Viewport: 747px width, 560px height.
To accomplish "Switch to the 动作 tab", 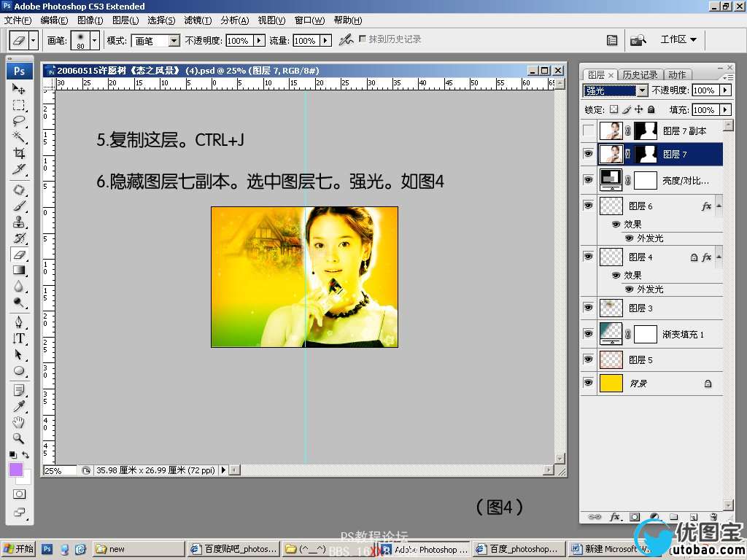I will click(677, 75).
